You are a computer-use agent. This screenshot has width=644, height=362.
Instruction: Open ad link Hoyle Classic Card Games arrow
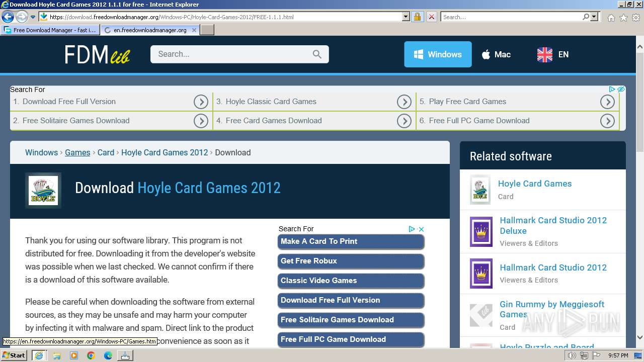tap(404, 102)
